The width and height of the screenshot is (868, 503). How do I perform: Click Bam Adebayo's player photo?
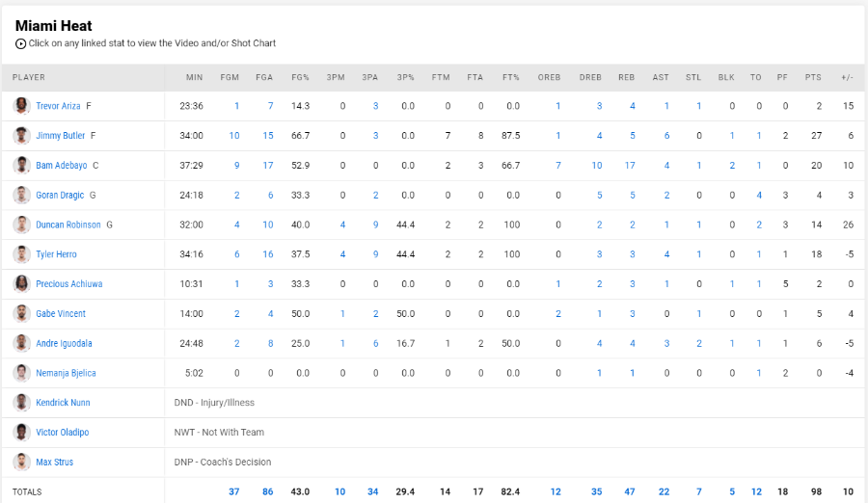pos(21,165)
